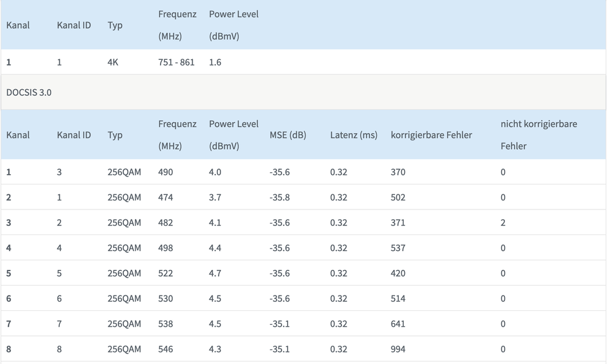This screenshot has height=364, width=610.
Task: Click the korrigierbare Fehler column header
Action: [431, 135]
